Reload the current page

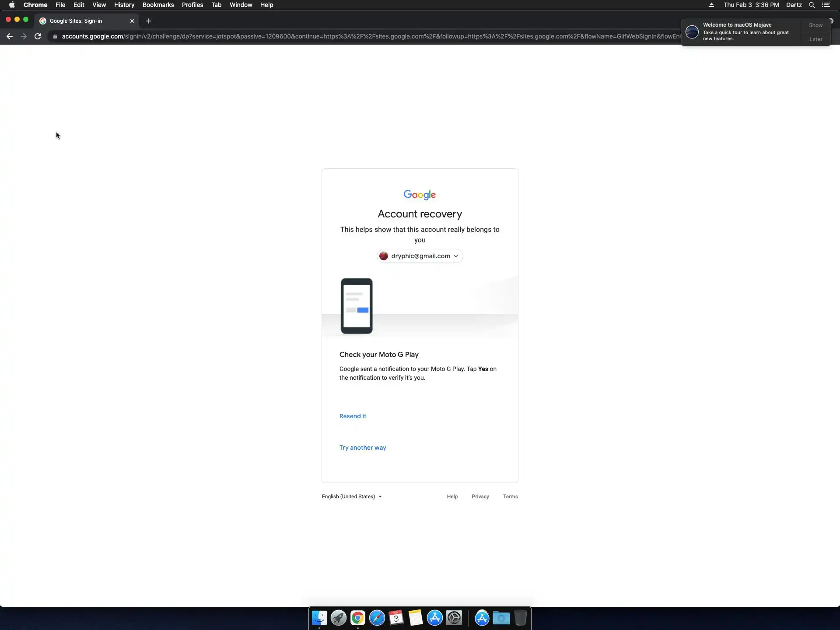coord(38,36)
